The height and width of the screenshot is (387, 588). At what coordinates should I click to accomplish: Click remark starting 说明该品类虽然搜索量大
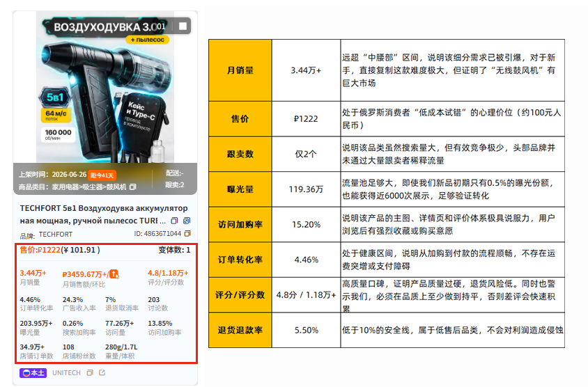click(x=449, y=154)
